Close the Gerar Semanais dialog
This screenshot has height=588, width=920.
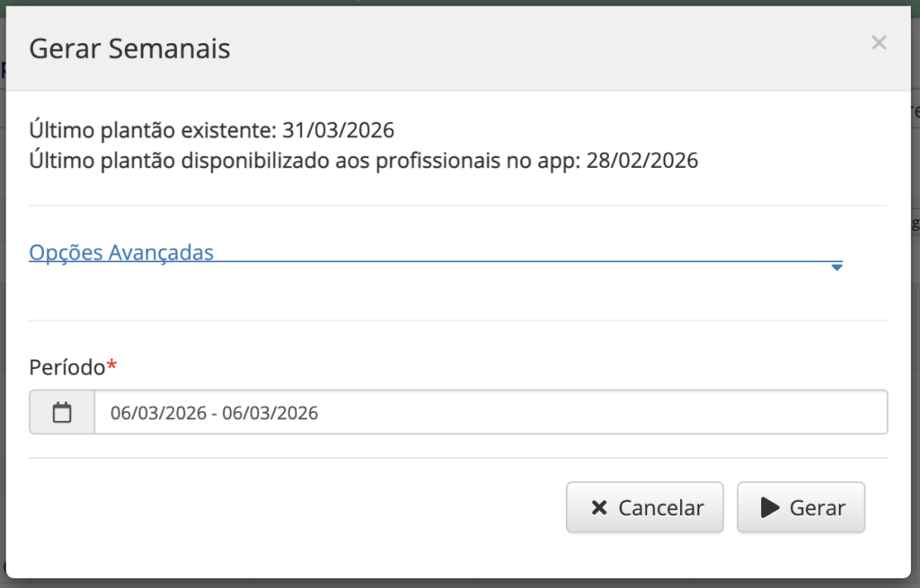[x=879, y=43]
